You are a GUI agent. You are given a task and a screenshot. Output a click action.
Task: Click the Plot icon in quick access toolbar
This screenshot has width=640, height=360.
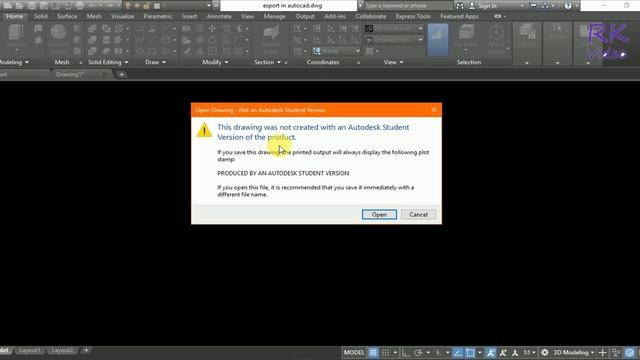click(x=80, y=6)
